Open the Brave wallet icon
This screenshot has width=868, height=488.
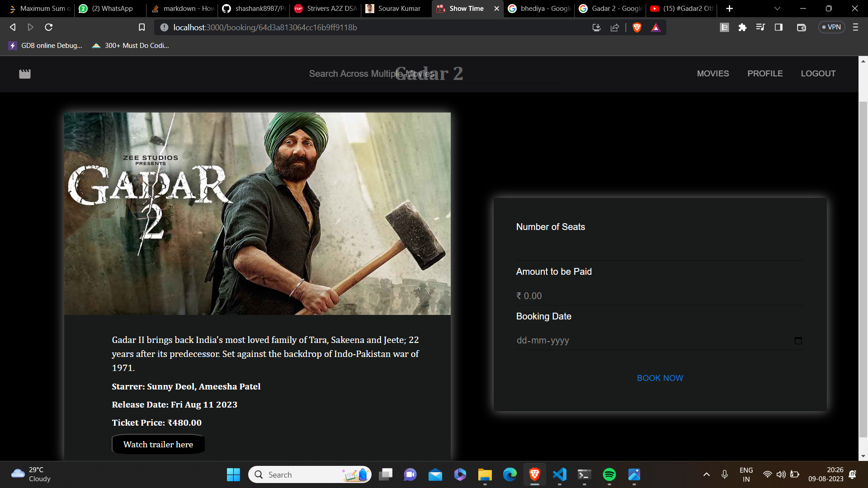(801, 28)
